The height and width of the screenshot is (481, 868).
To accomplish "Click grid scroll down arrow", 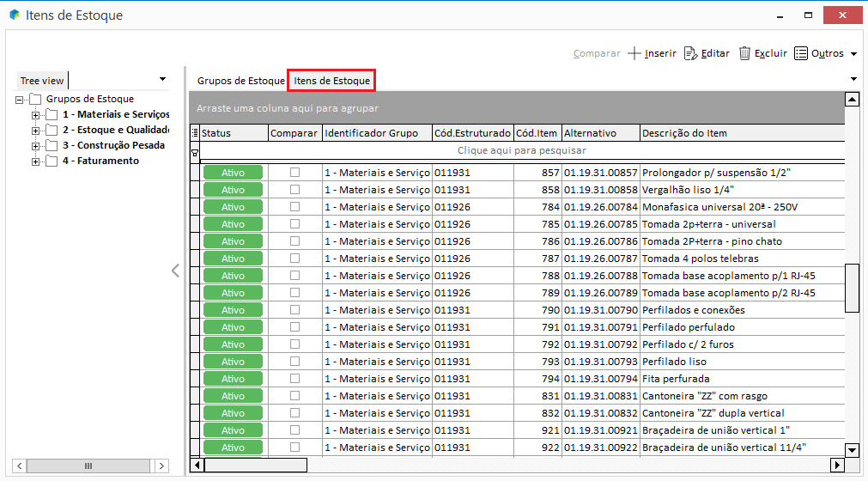I will pyautogui.click(x=852, y=449).
